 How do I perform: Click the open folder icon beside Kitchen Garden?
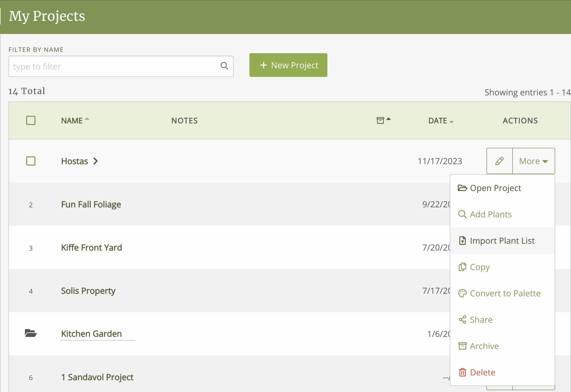(x=31, y=333)
